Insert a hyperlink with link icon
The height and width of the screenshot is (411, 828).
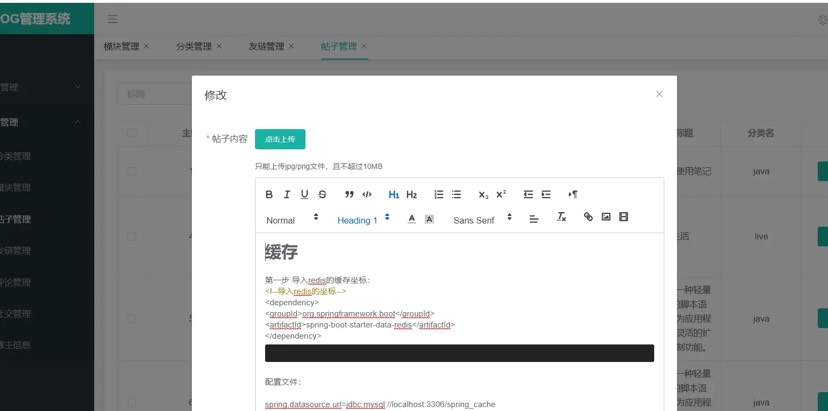(x=588, y=217)
